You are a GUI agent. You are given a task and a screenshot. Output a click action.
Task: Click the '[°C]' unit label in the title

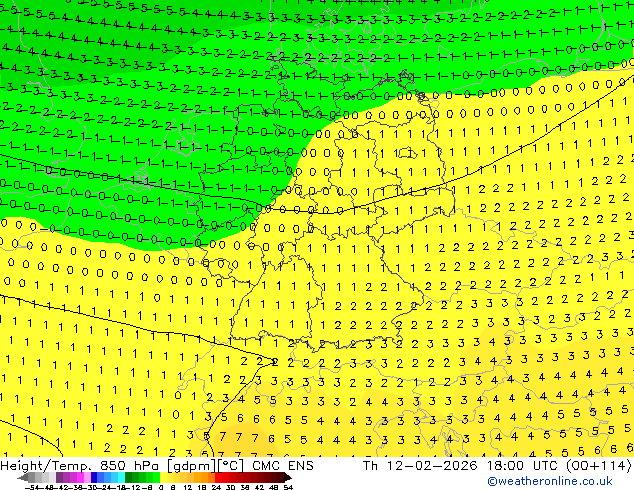coord(230,466)
